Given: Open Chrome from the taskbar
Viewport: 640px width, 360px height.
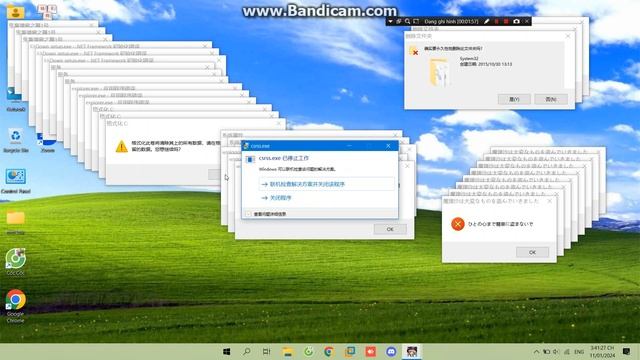Looking at the screenshot, I should [329, 351].
